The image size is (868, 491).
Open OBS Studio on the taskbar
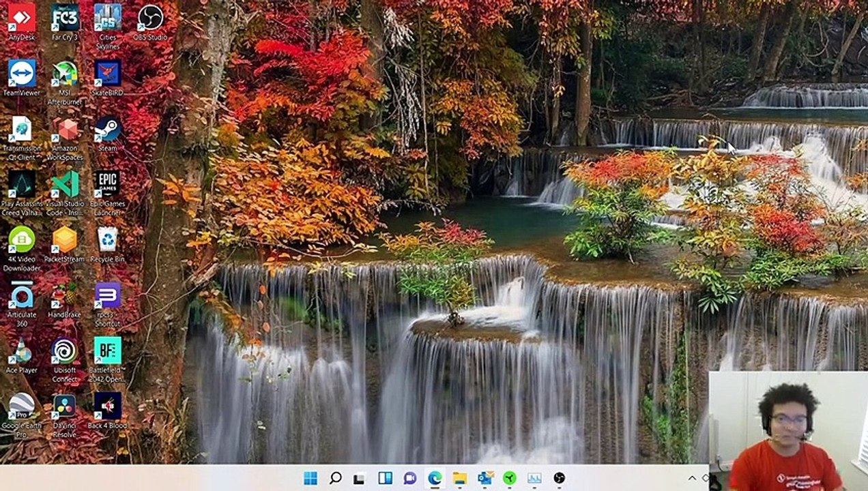(559, 478)
